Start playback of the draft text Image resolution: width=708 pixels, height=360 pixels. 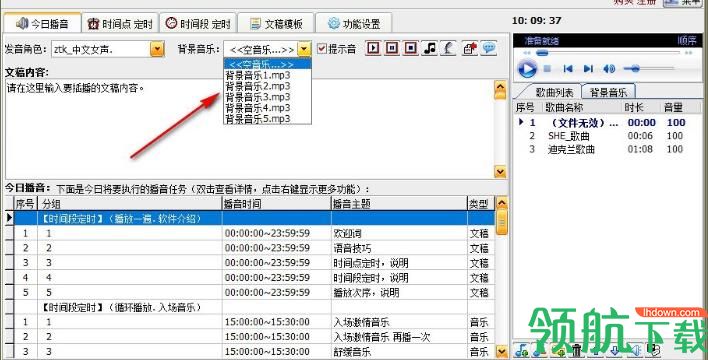(373, 48)
